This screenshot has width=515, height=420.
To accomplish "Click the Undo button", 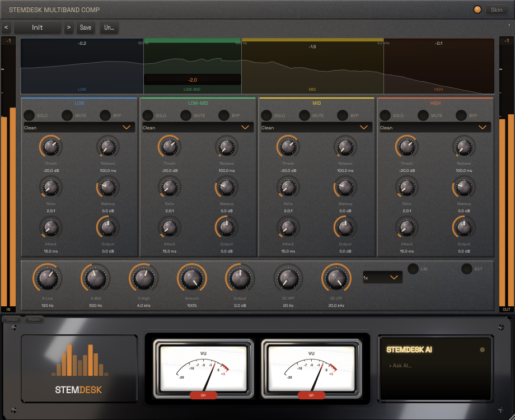I will (x=12, y=319).
